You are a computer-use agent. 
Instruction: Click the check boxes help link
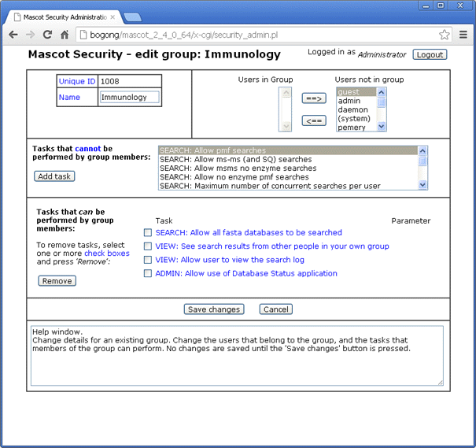click(107, 254)
